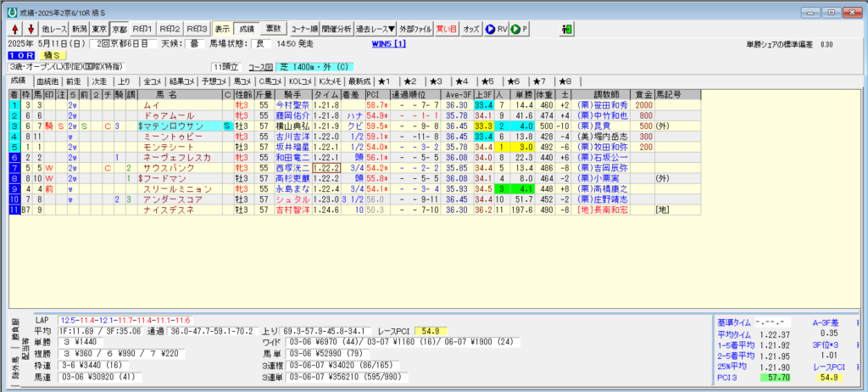Switch to the ★1 tab
This screenshot has height=392, width=868.
tap(385, 81)
